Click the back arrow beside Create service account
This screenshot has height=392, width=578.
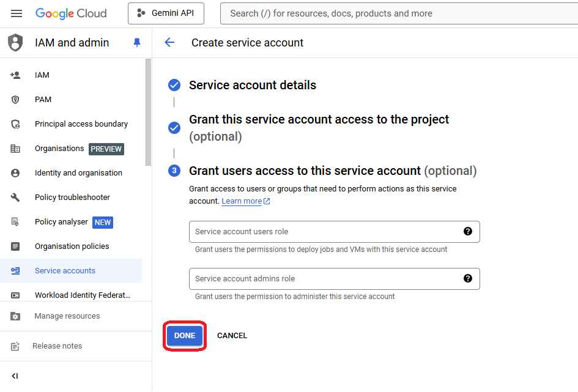(169, 42)
